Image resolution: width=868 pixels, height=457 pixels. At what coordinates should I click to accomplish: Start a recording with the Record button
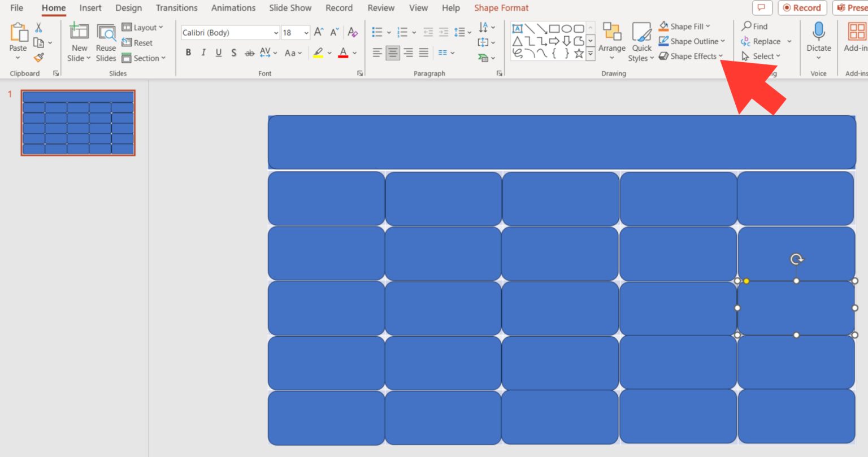point(802,7)
